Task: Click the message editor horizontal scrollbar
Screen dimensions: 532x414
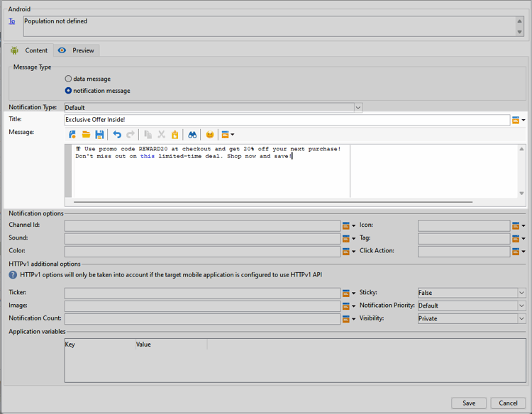Action: click(x=273, y=202)
